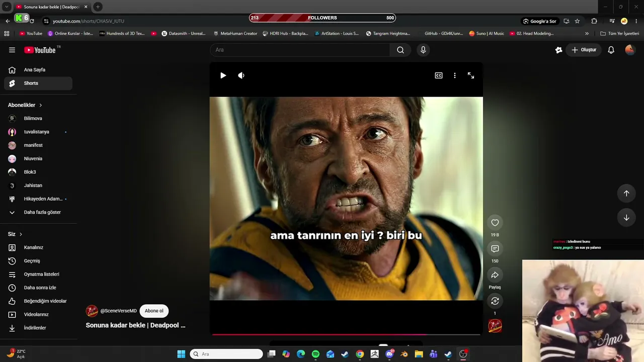Click the browser back arrow
The height and width of the screenshot is (362, 644).
pyautogui.click(x=8, y=21)
